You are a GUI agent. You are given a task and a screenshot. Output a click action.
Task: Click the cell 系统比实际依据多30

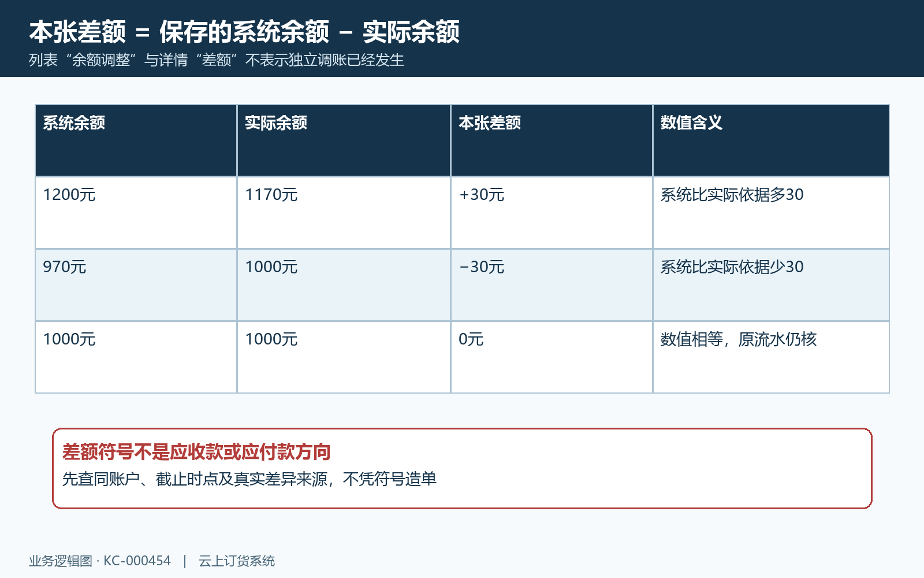[x=771, y=213]
